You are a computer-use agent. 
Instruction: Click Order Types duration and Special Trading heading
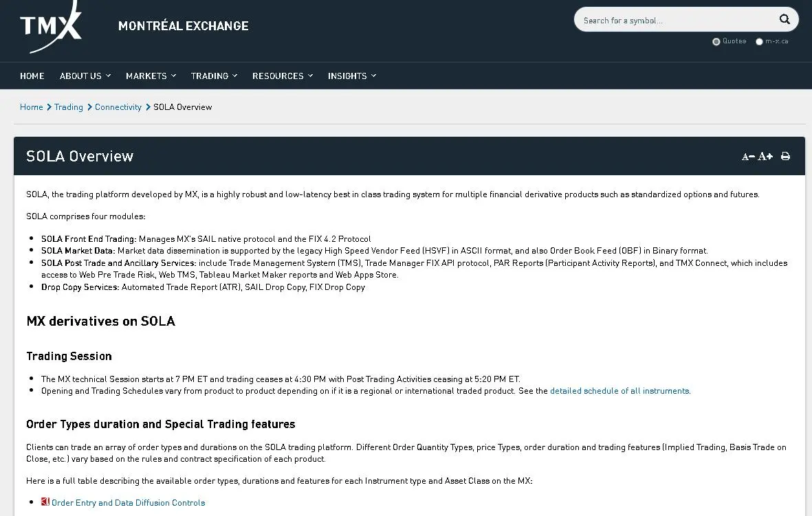(160, 425)
